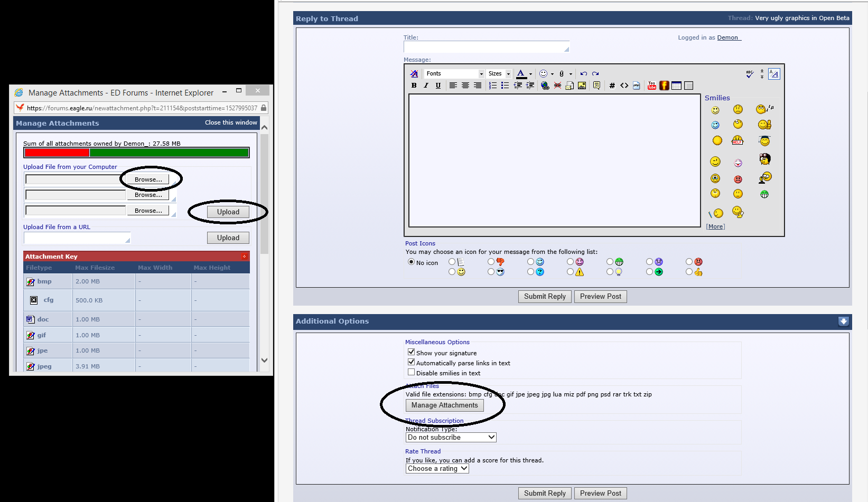Align text left
The image size is (868, 502).
point(453,86)
